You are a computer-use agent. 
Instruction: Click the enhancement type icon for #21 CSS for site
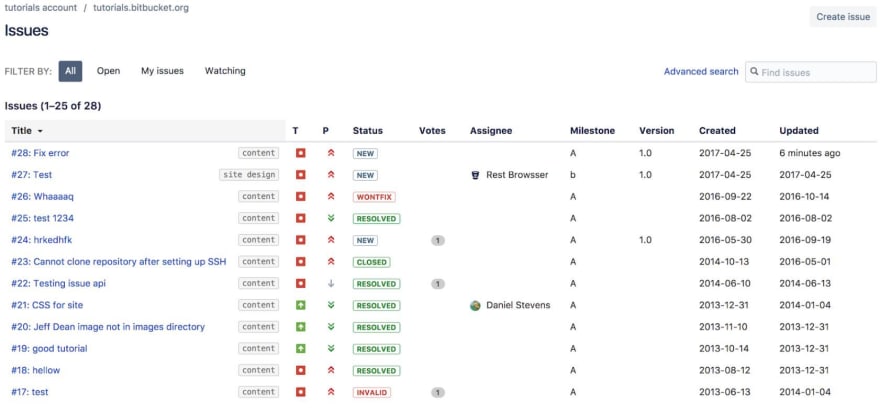(300, 305)
